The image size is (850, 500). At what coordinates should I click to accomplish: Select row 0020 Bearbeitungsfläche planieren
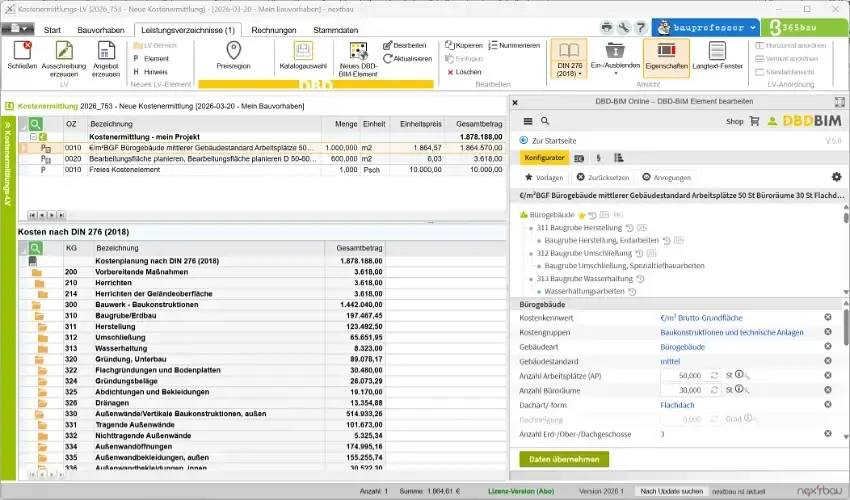pos(261,159)
